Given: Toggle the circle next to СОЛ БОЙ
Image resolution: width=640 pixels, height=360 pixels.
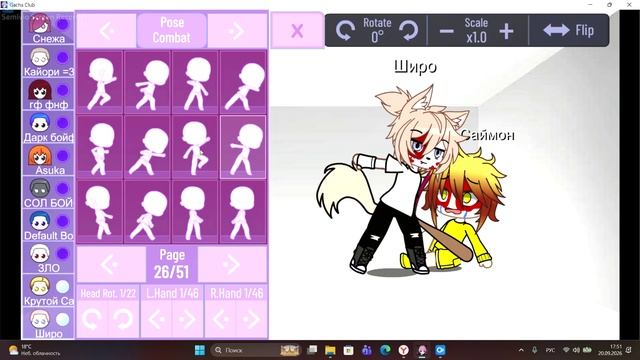Looking at the screenshot, I should click(x=62, y=188).
